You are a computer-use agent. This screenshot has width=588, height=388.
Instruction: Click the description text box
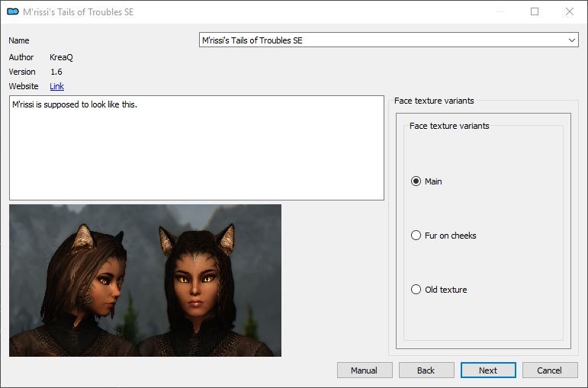coord(197,148)
